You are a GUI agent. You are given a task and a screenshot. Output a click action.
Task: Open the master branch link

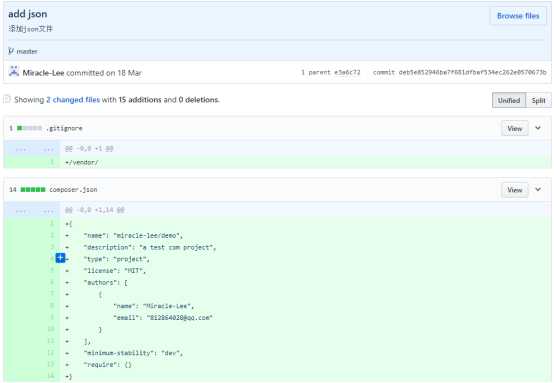[x=27, y=52]
